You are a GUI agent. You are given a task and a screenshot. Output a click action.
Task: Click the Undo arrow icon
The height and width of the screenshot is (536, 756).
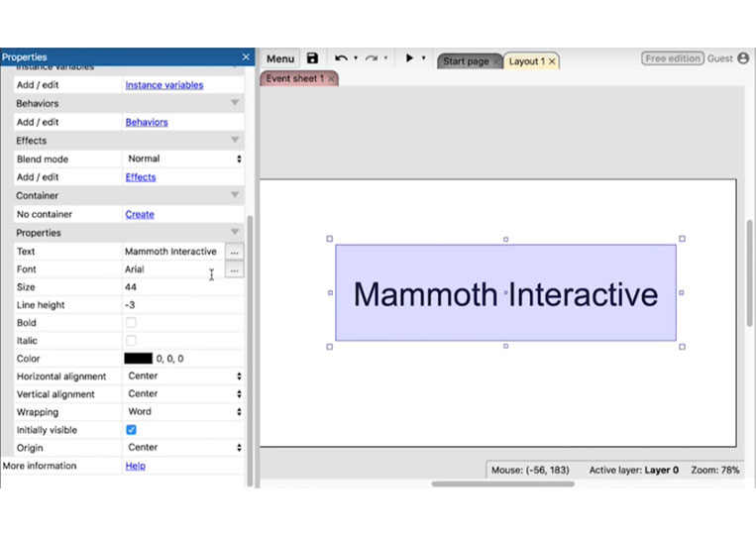point(341,58)
